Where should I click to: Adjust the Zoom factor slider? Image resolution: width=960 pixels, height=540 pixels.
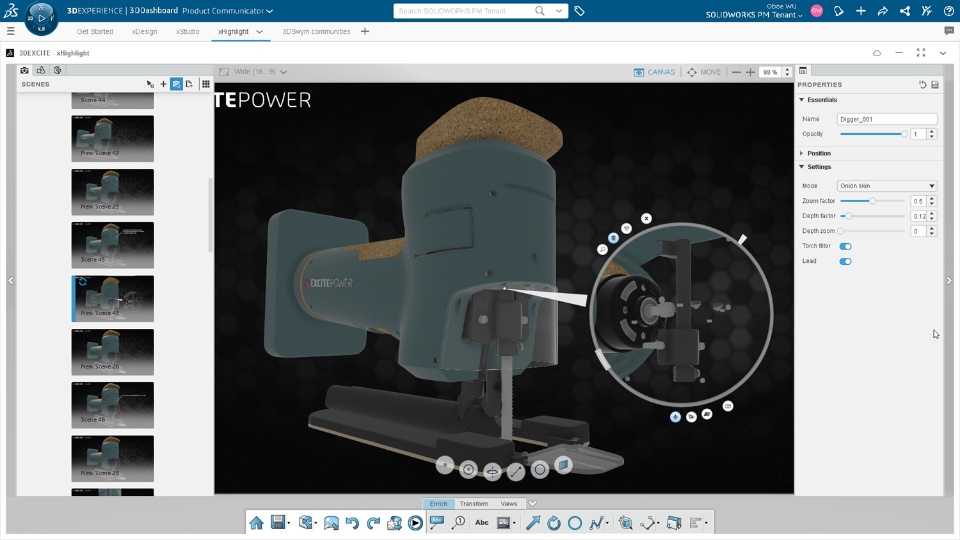pyautogui.click(x=874, y=201)
